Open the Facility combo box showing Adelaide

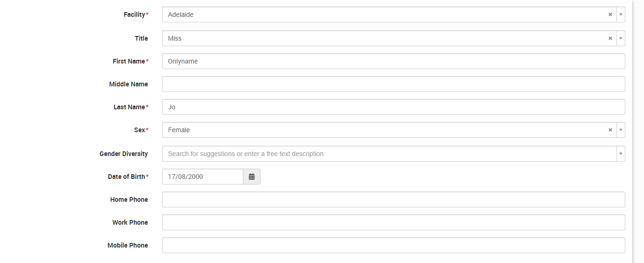[383, 14]
